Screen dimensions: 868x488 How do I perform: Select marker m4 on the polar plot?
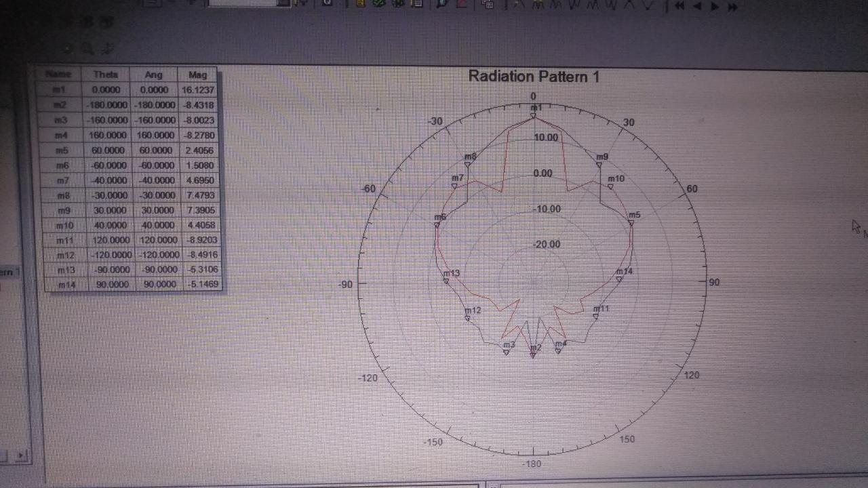(559, 347)
